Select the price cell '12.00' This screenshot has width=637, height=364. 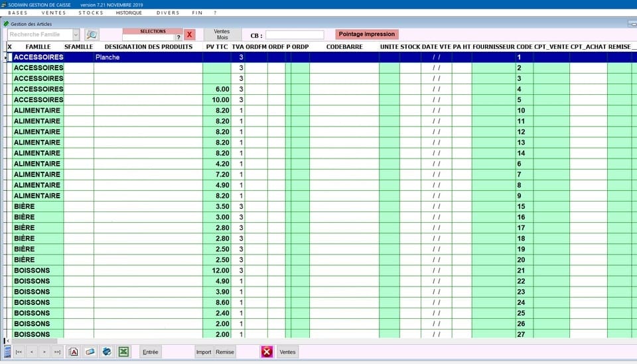pos(217,271)
